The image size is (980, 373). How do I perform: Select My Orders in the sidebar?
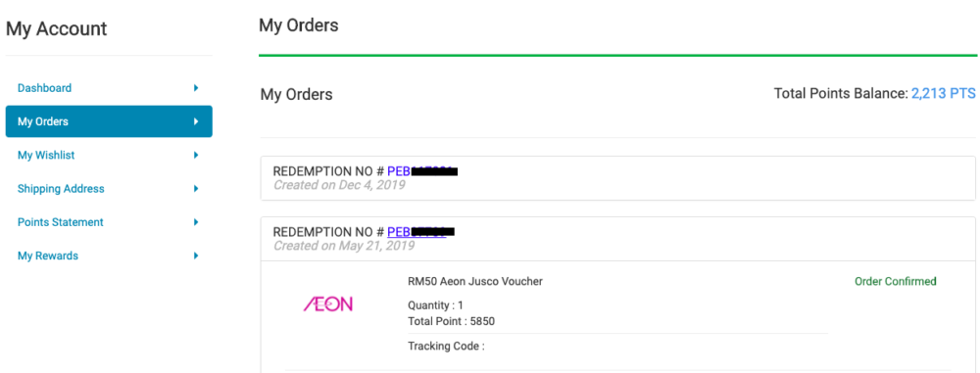[109, 121]
